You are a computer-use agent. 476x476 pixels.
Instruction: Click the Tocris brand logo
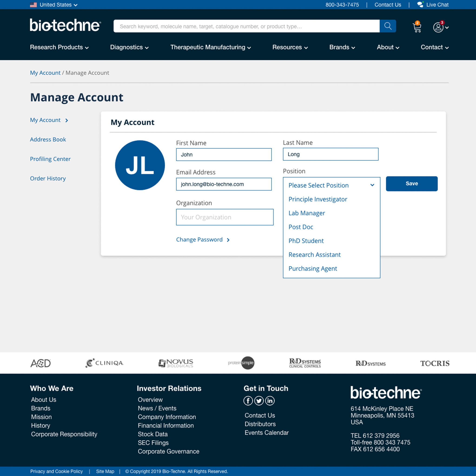point(435,364)
